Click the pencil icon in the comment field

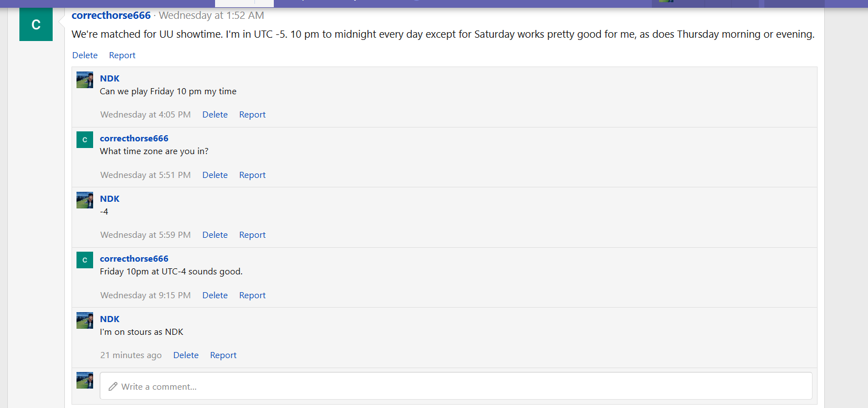[113, 386]
